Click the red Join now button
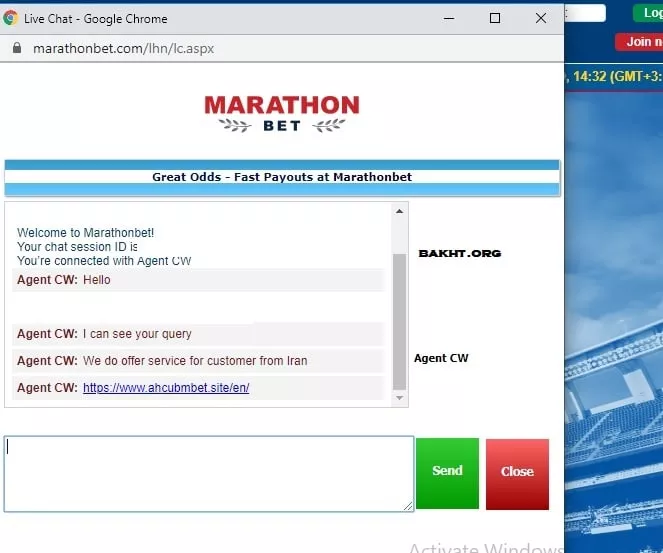Image resolution: width=663 pixels, height=553 pixels. click(642, 42)
